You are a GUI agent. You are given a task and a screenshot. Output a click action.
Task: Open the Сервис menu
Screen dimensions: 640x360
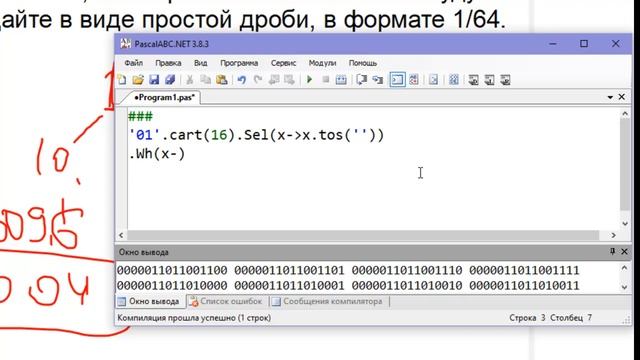(x=283, y=63)
